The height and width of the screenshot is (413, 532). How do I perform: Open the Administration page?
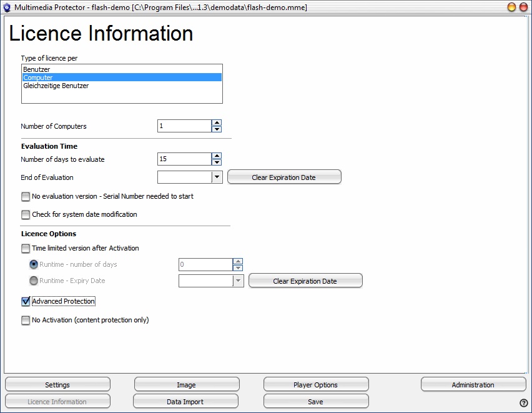(473, 385)
